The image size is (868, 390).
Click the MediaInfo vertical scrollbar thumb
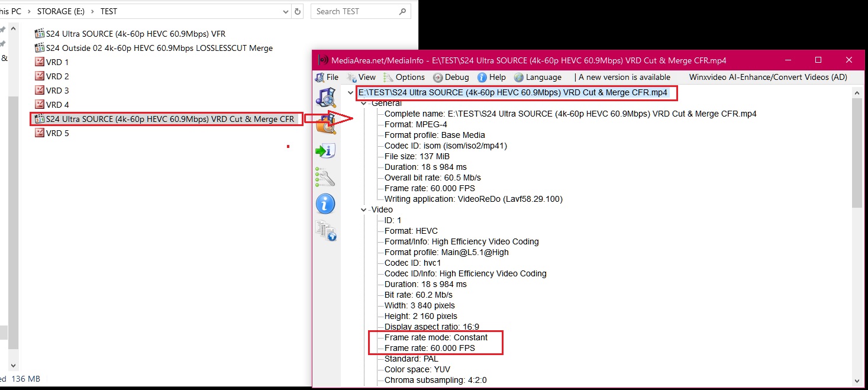[x=857, y=153]
